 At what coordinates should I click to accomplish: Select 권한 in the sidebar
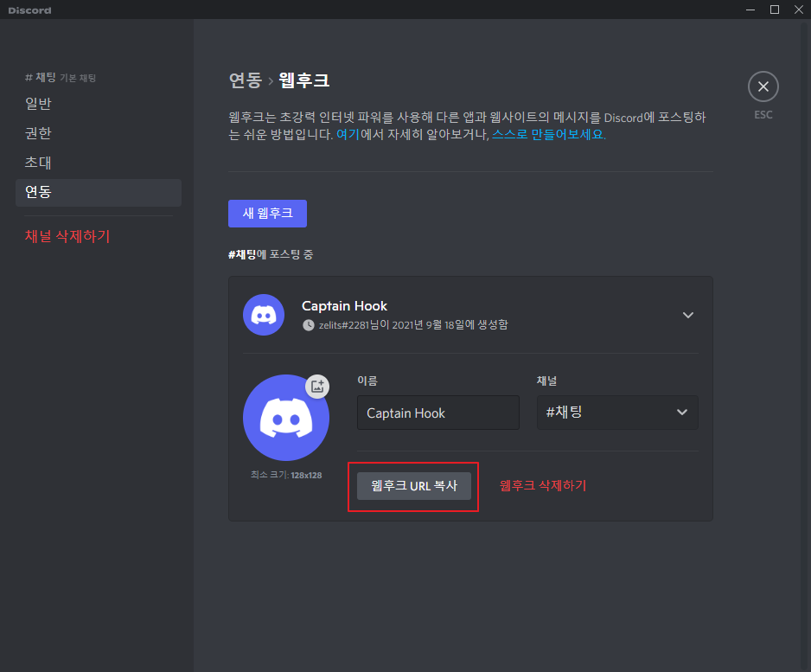pos(99,133)
